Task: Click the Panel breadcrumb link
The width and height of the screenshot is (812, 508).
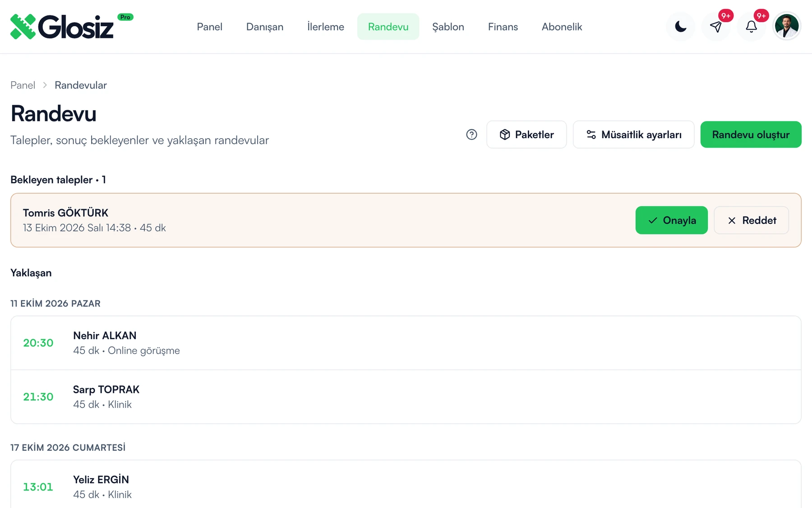Action: [x=23, y=85]
